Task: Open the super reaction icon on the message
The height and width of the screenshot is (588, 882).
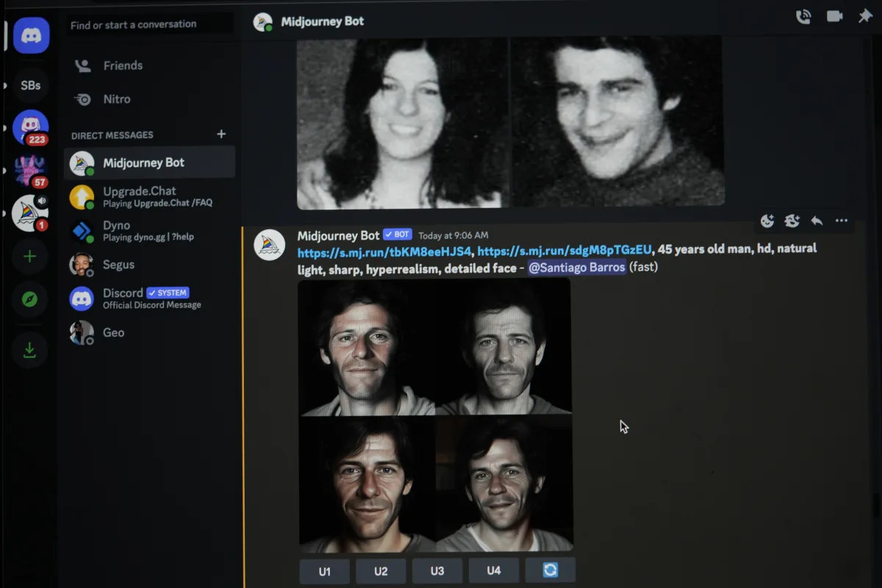Action: [x=792, y=220]
